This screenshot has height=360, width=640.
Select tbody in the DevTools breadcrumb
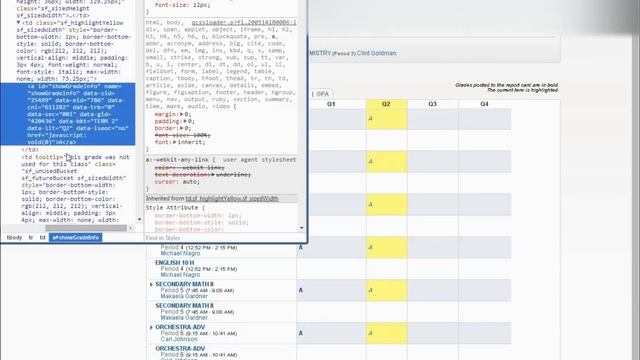(x=14, y=238)
